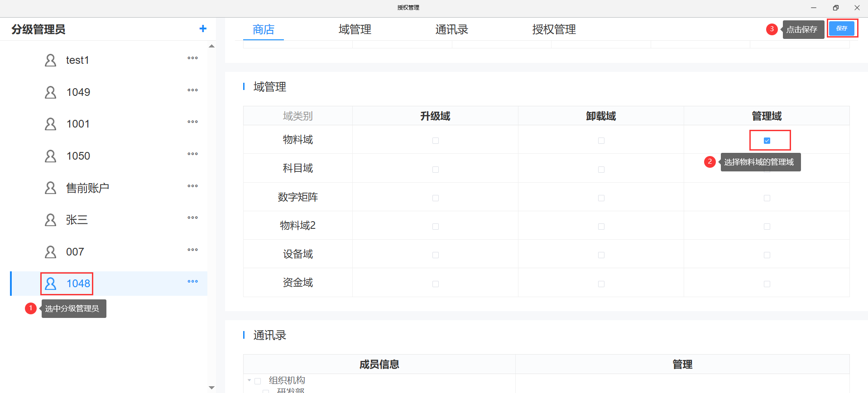This screenshot has width=868, height=393.
Task: Click the blue 保存 button
Action: click(841, 28)
